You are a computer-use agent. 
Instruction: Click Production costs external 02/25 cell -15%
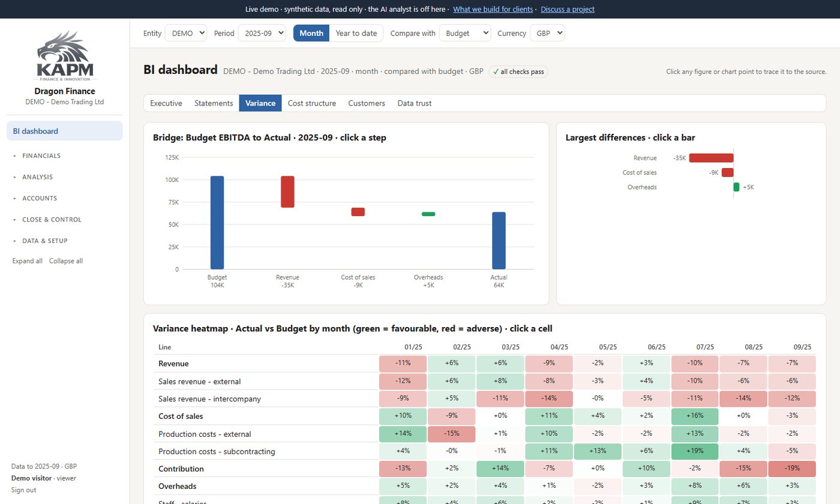[x=452, y=434]
